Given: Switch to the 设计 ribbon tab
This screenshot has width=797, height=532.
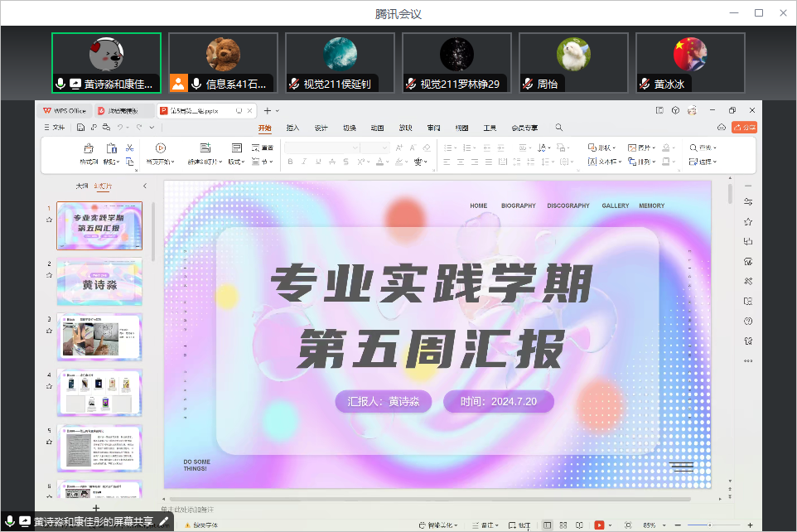Looking at the screenshot, I should (321, 128).
